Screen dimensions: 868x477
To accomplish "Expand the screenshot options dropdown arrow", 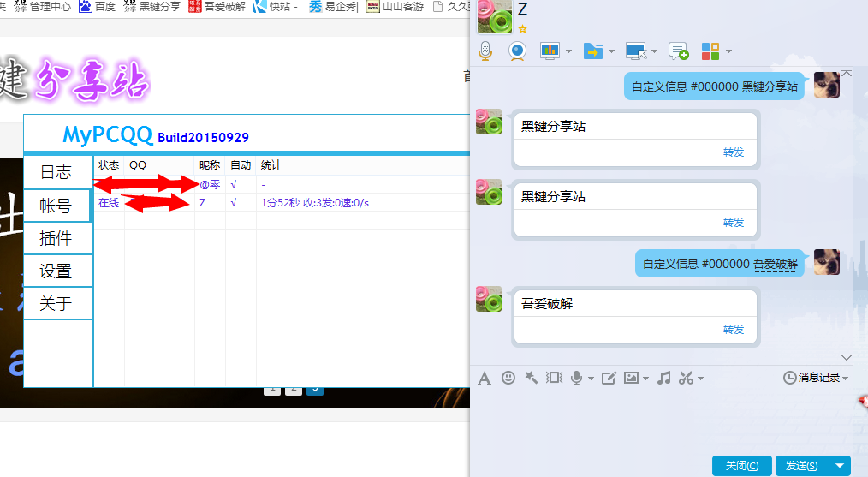I will click(x=700, y=379).
